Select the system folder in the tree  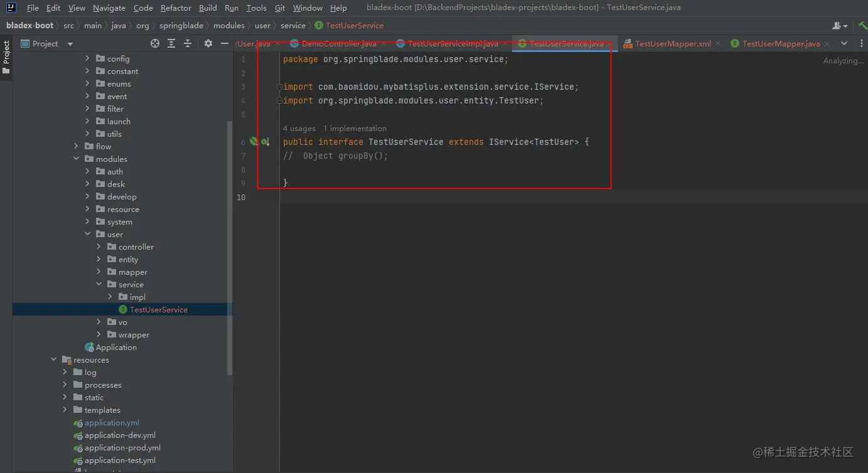pyautogui.click(x=119, y=222)
